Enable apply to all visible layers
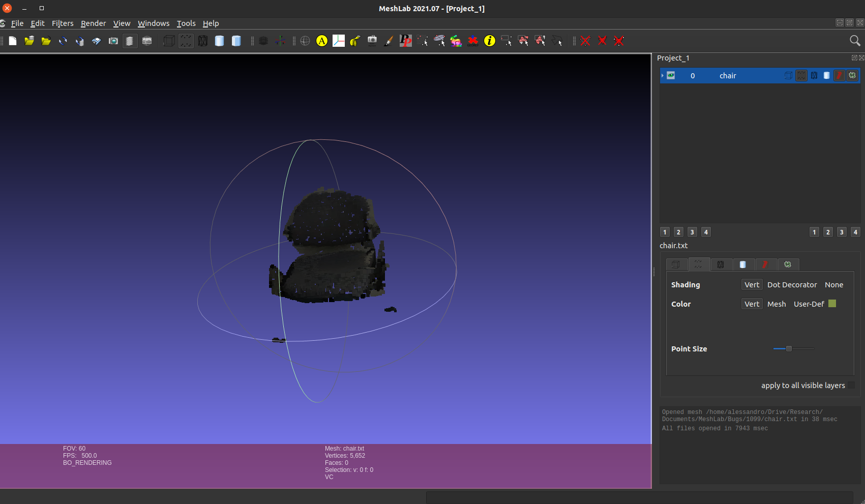 click(851, 386)
